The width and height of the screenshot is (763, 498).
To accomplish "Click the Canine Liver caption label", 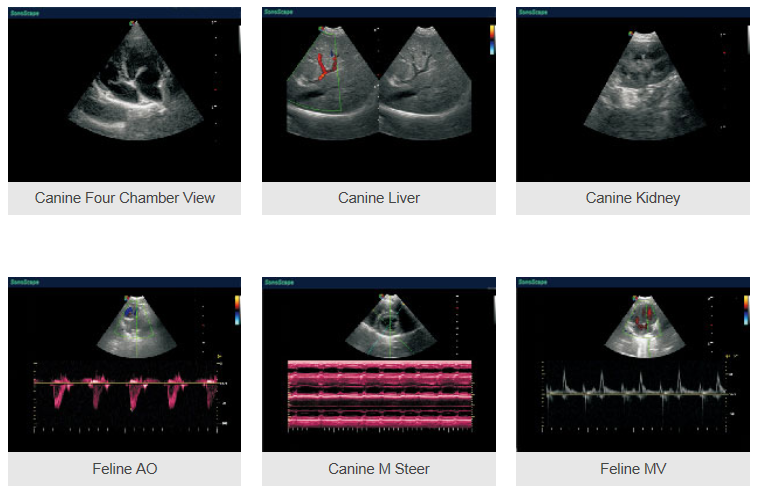I will pyautogui.click(x=379, y=198).
